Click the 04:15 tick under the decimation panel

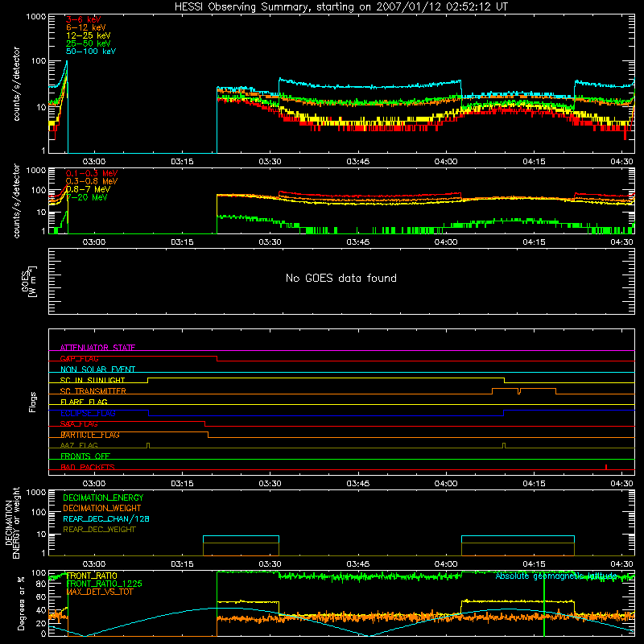[x=534, y=564]
